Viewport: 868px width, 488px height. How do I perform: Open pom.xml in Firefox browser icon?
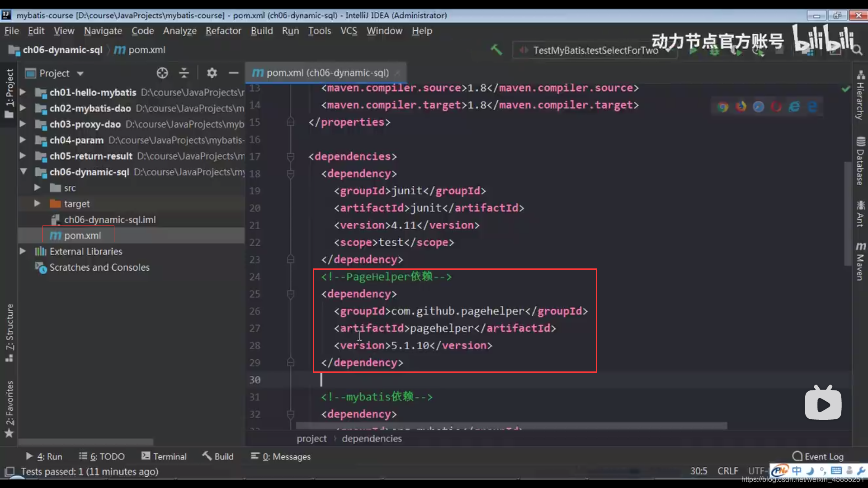click(741, 107)
